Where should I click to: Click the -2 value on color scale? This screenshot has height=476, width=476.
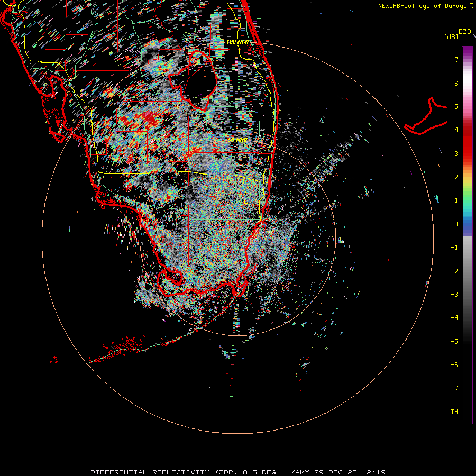pyautogui.click(x=454, y=271)
